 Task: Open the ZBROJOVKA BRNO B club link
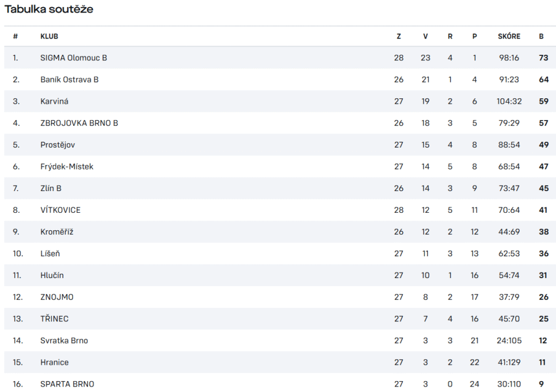pos(79,123)
